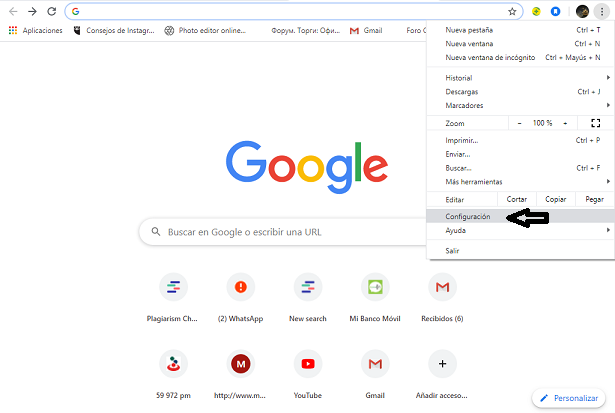Open Plagiarism Ch... shortcut tile

click(173, 297)
